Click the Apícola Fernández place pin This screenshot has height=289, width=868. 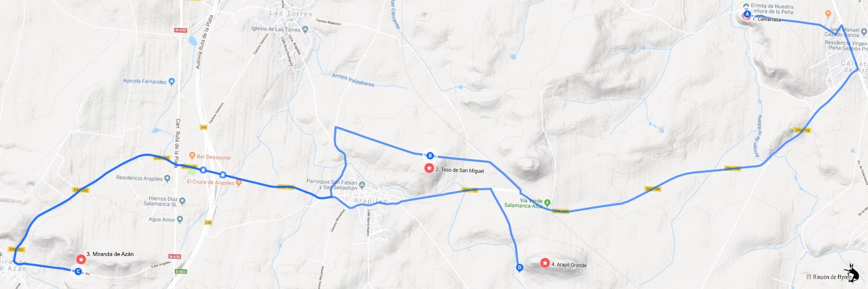coord(172,82)
